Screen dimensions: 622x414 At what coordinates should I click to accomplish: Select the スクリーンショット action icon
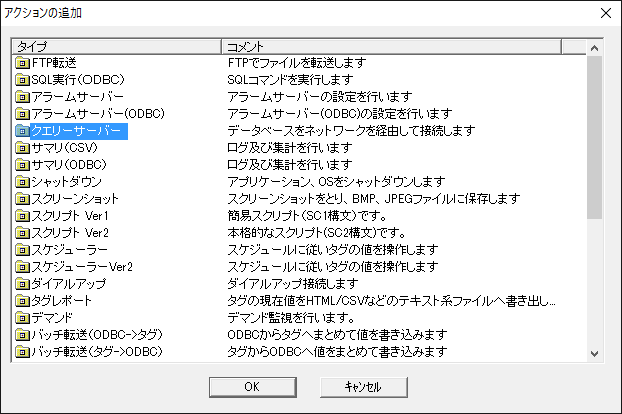pos(22,199)
